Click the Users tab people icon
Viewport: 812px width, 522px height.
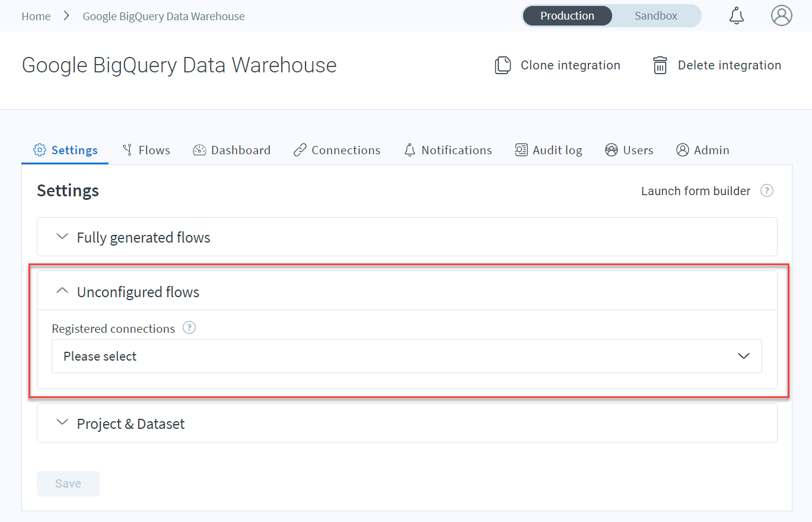[x=612, y=150]
